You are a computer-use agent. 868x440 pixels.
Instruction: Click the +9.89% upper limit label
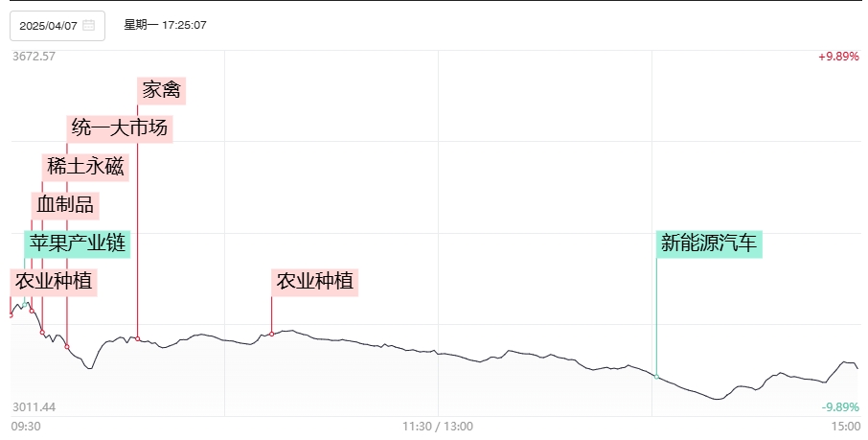tap(838, 57)
